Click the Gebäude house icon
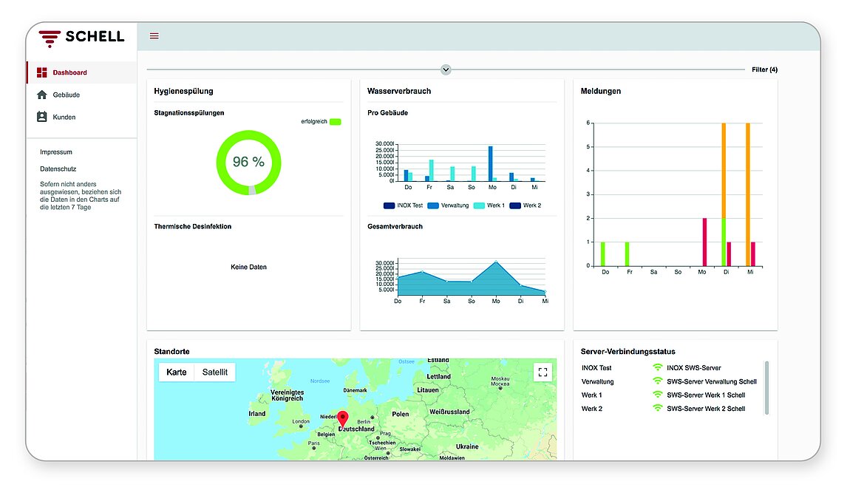Screen dimensions: 864x504 click(x=42, y=95)
